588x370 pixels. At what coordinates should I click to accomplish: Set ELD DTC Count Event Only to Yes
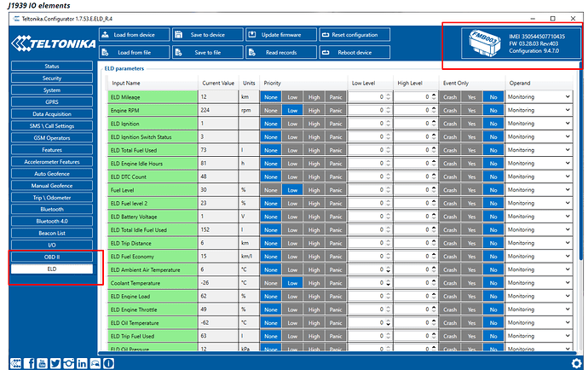click(x=472, y=176)
